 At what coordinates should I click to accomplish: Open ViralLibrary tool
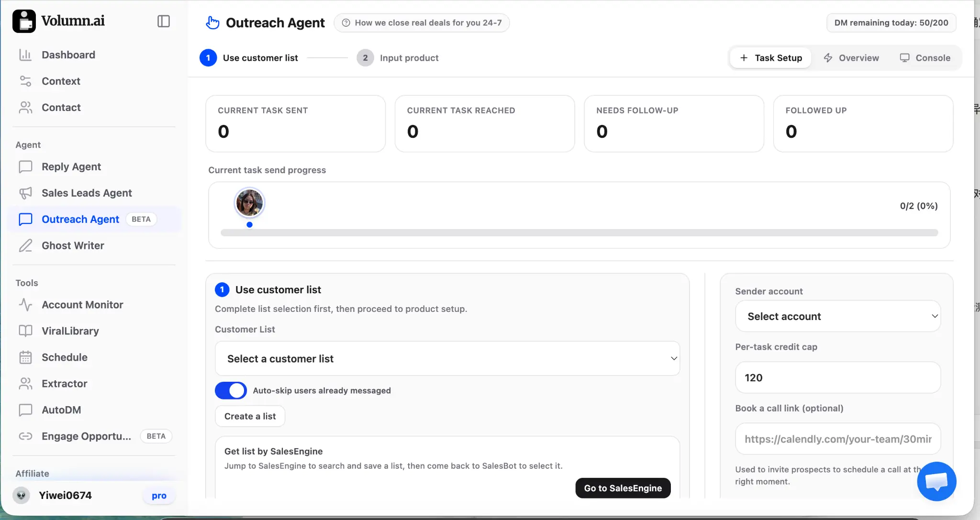click(x=94, y=331)
